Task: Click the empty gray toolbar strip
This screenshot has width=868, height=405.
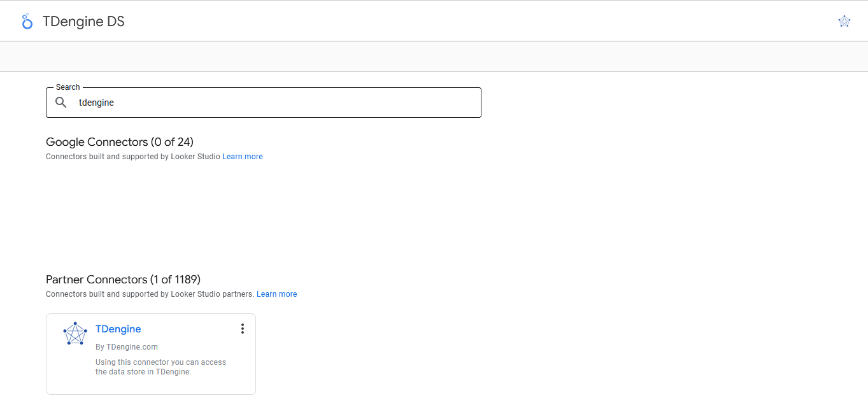Action: click(433, 57)
